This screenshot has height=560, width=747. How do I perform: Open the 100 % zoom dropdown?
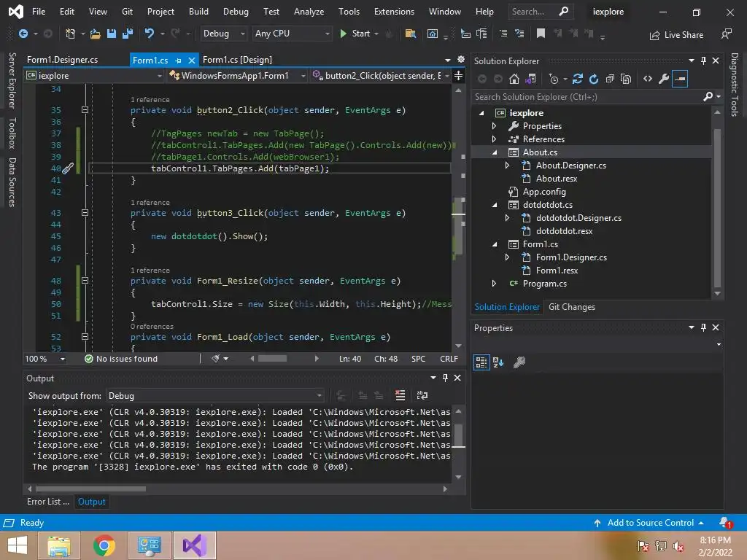pos(44,359)
